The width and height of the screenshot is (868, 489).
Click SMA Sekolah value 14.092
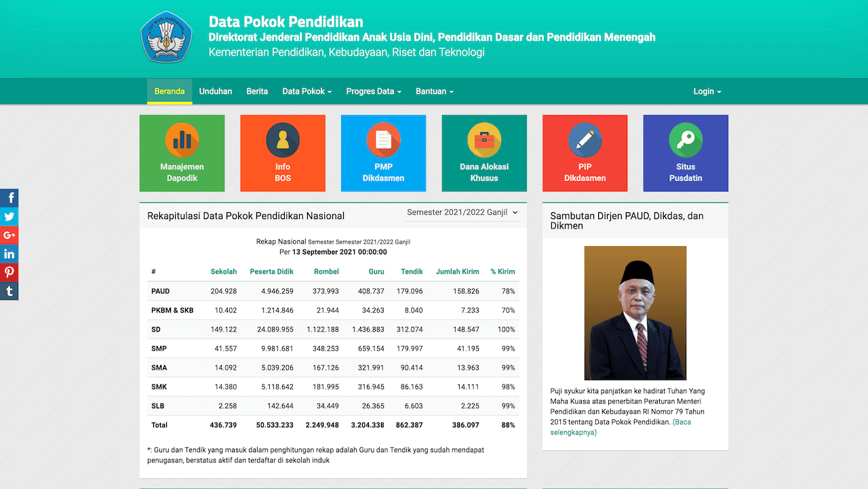(226, 368)
